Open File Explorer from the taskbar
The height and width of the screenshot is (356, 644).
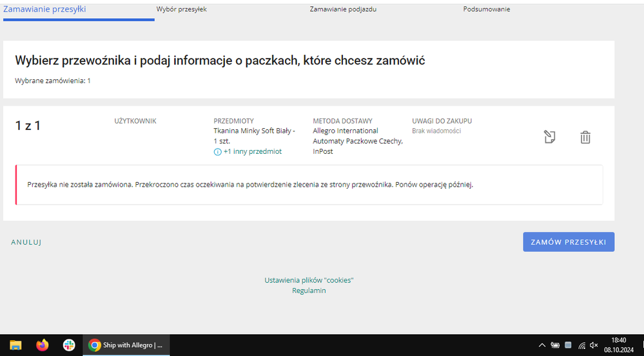coord(15,345)
